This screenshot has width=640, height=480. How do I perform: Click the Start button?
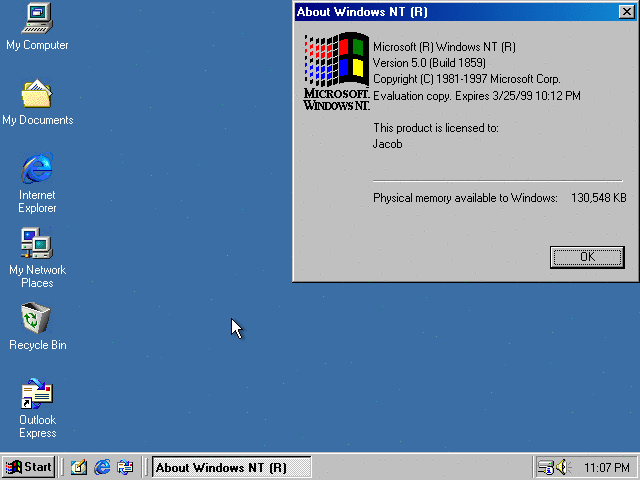point(29,467)
